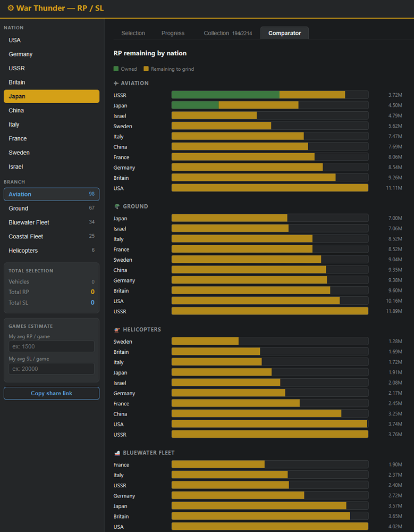Open the Collection 194/2214 tab
414x532 pixels.
pos(228,33)
